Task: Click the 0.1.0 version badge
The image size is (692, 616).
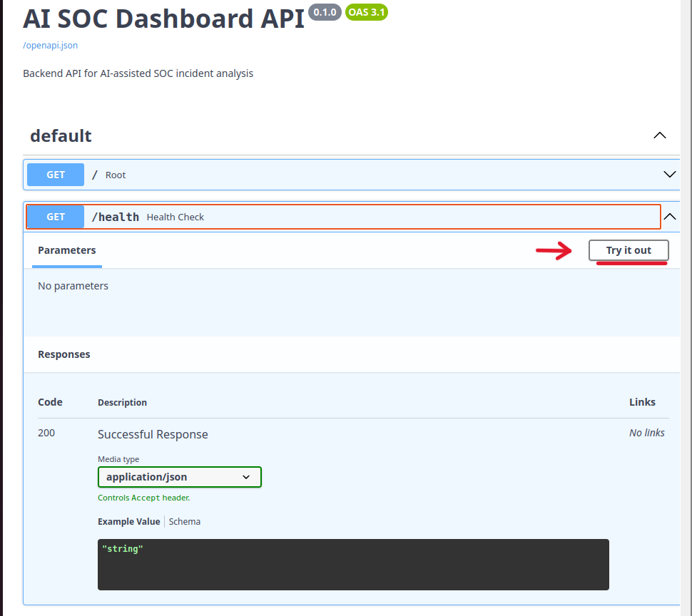Action: pos(325,12)
